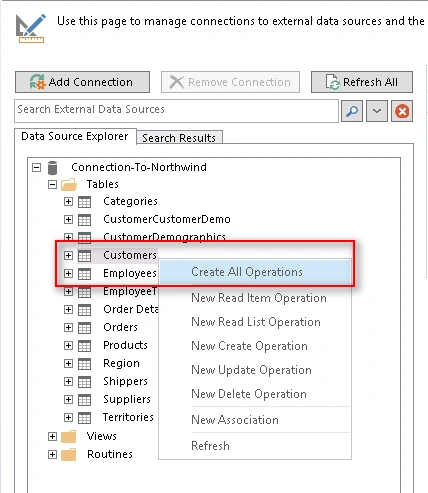Click the CustomerCustomerDemo table icon
The width and height of the screenshot is (428, 493).
point(84,220)
